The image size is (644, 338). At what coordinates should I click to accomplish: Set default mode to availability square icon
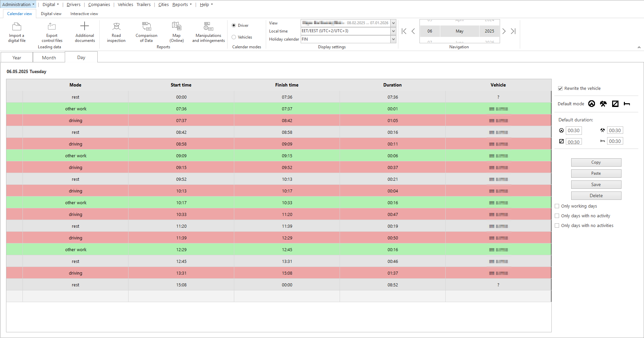pos(615,104)
